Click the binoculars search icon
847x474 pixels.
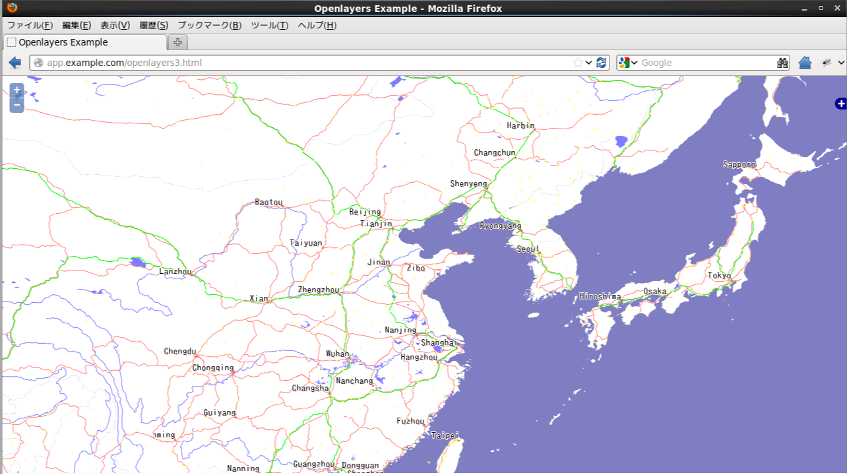click(783, 63)
